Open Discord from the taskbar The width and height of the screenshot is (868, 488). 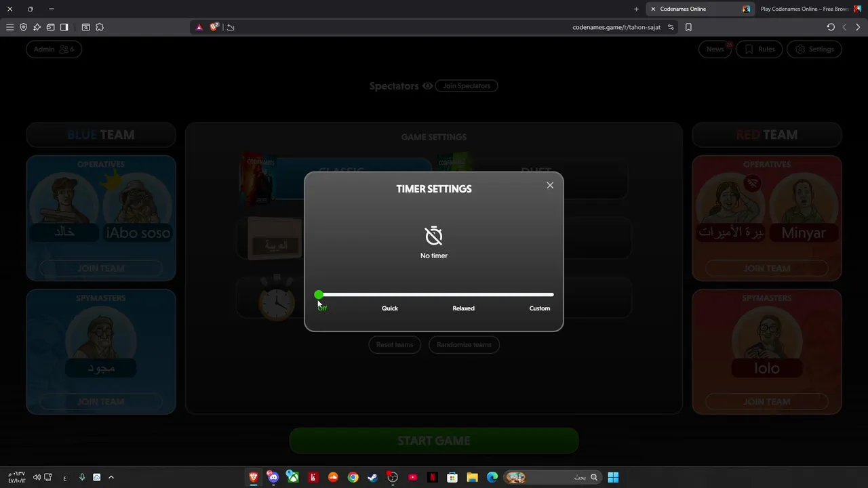(273, 477)
